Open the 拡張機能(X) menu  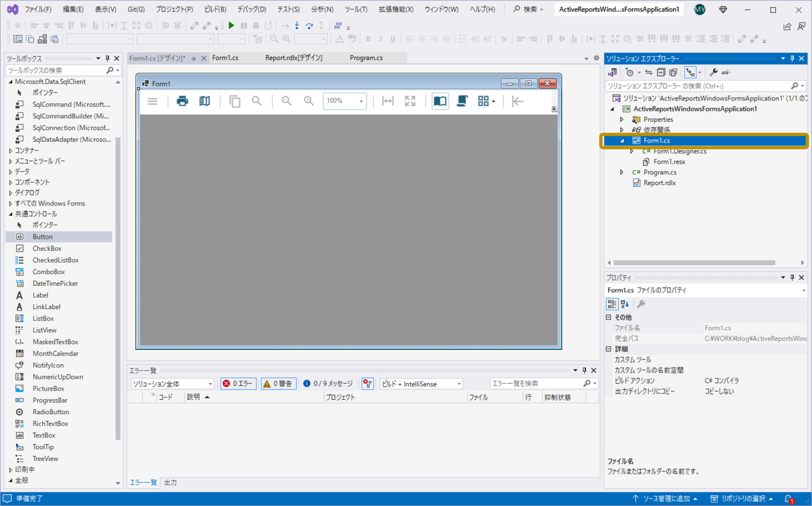coord(396,9)
